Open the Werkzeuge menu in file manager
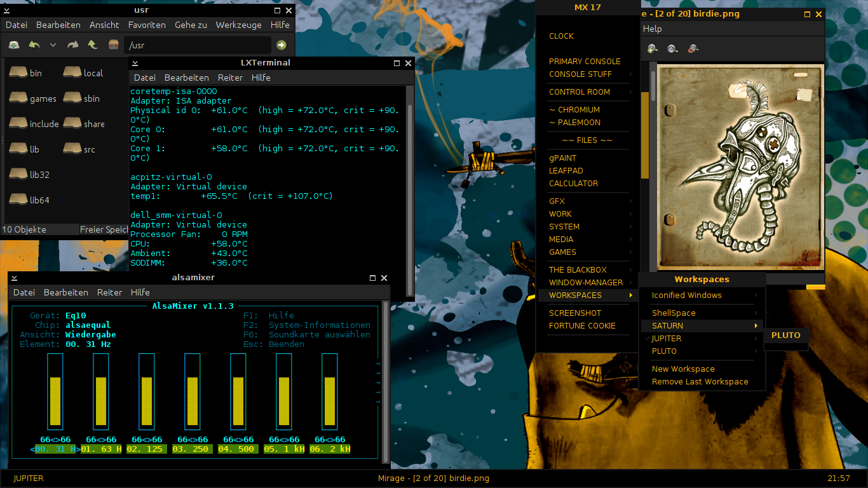This screenshot has width=868, height=488. (x=238, y=25)
